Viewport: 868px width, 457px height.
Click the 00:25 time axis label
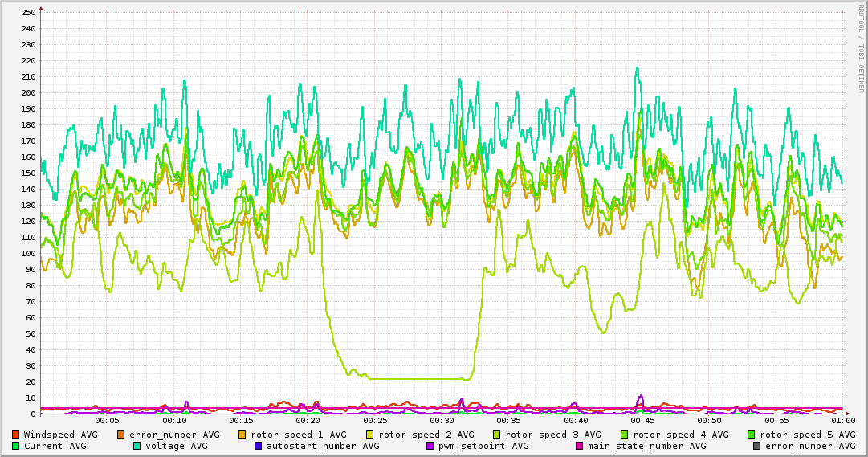point(375,421)
